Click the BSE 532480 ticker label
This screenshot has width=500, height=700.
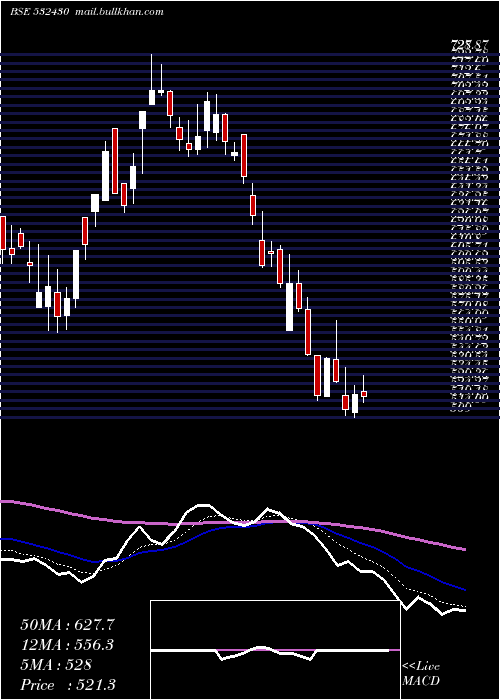tap(39, 12)
